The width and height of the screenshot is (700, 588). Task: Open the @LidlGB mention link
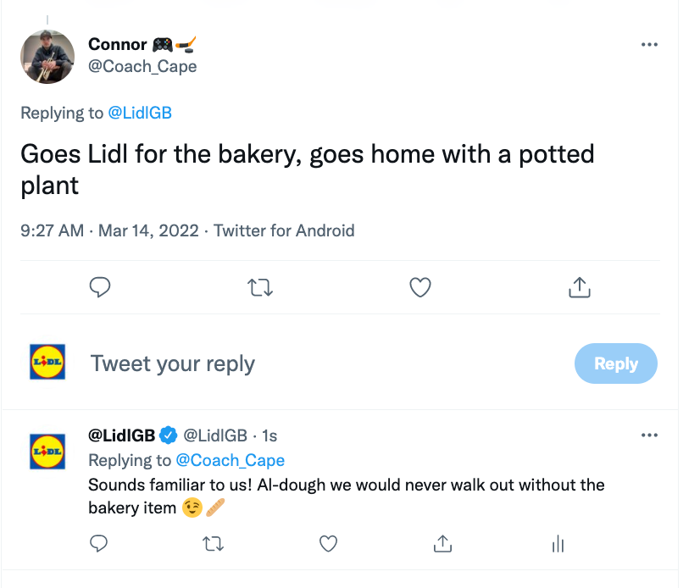click(x=140, y=113)
